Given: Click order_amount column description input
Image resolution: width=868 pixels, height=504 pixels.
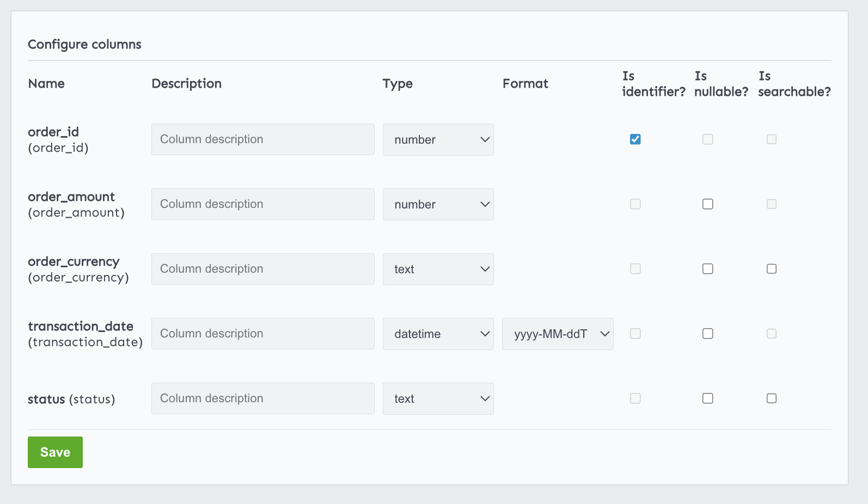Looking at the screenshot, I should (x=262, y=204).
